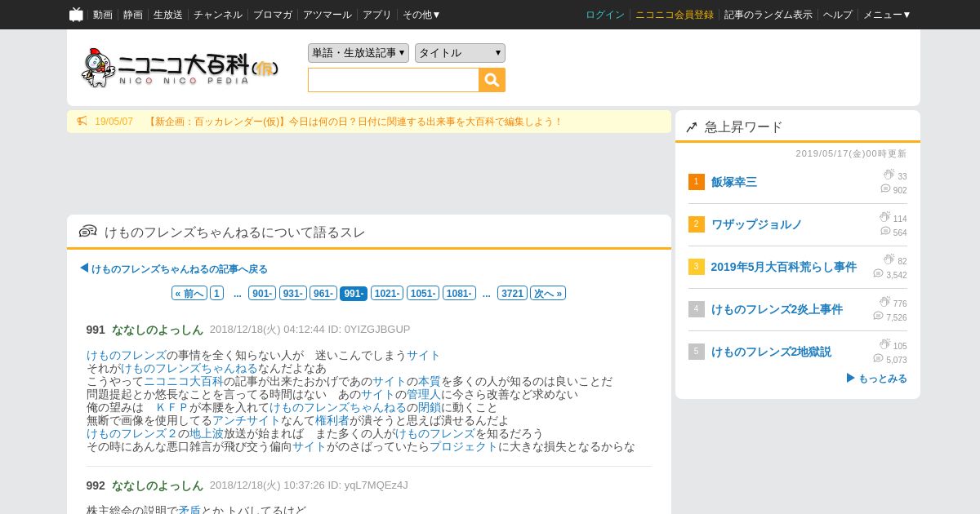The image size is (980, 514).
Task: Click もっとみる to see more trending words
Action: 883,379
